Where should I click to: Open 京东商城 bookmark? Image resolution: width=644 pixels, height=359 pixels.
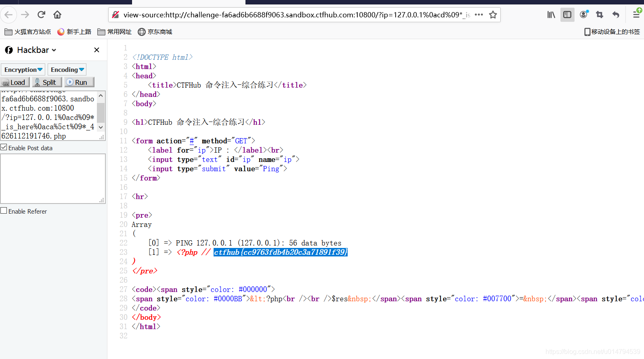tap(155, 32)
